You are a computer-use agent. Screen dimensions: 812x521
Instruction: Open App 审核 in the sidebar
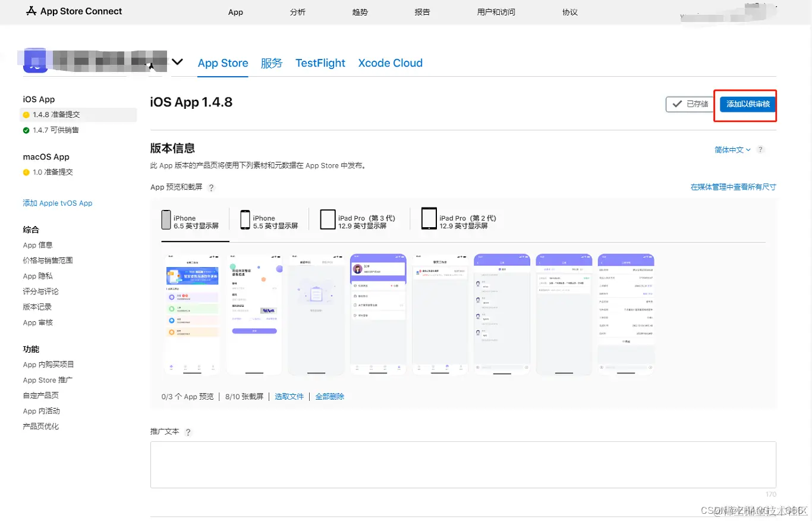point(37,322)
